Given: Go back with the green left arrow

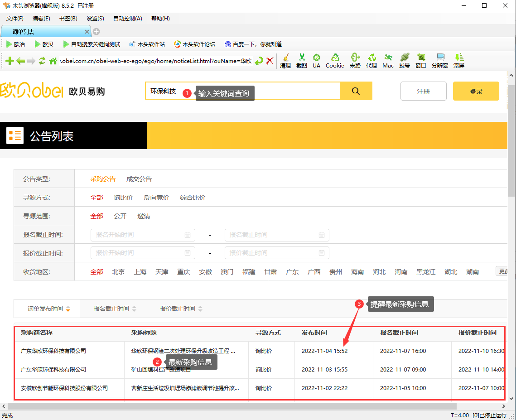Looking at the screenshot, I should click(20, 61).
